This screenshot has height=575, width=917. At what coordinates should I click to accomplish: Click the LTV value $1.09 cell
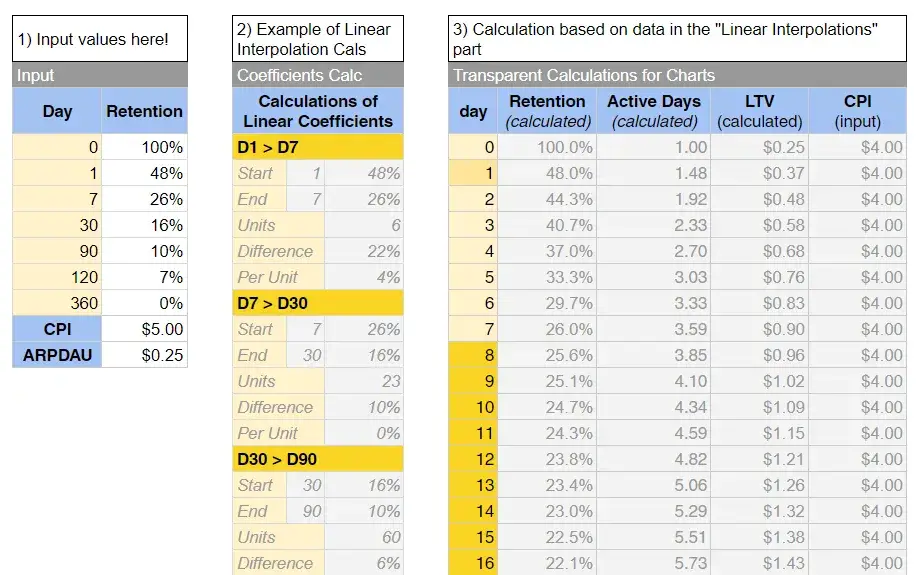(x=760, y=407)
